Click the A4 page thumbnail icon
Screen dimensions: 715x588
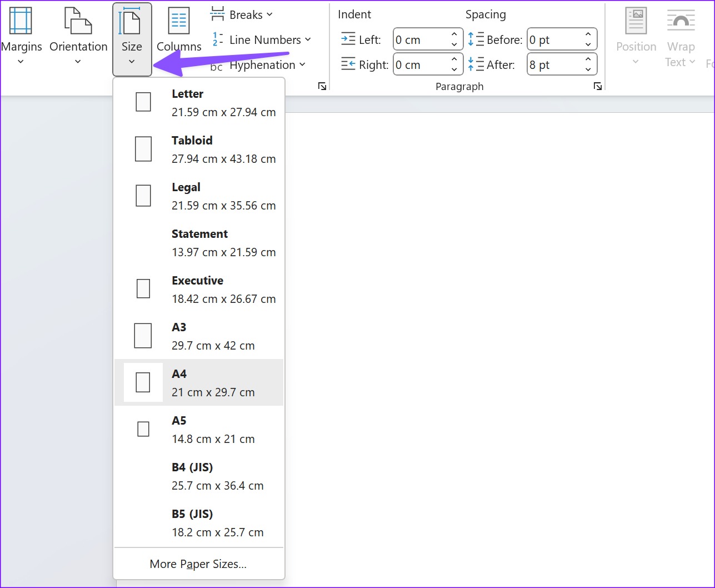(143, 382)
